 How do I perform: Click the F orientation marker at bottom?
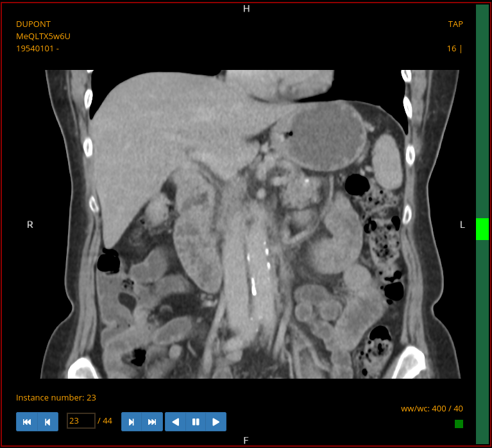pos(246,440)
